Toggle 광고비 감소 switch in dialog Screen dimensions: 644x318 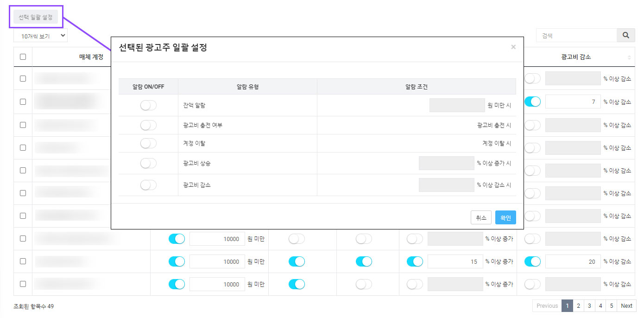point(148,185)
